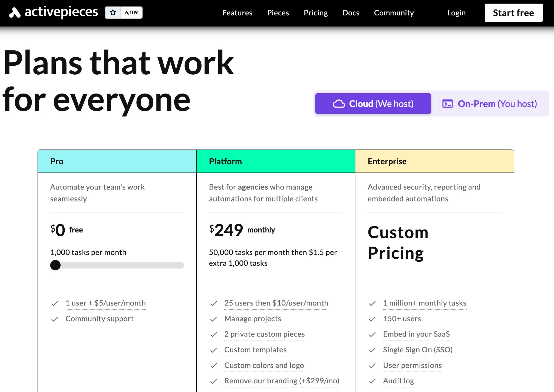
Task: Click the Login link
Action: click(x=456, y=13)
